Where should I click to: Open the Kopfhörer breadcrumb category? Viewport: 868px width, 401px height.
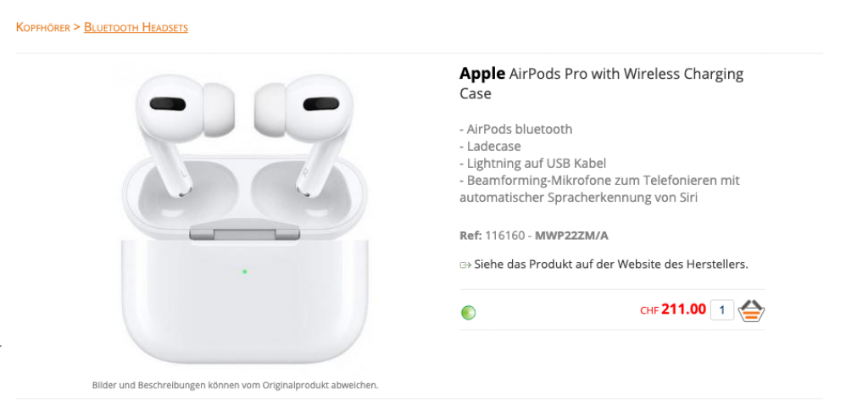pos(43,26)
